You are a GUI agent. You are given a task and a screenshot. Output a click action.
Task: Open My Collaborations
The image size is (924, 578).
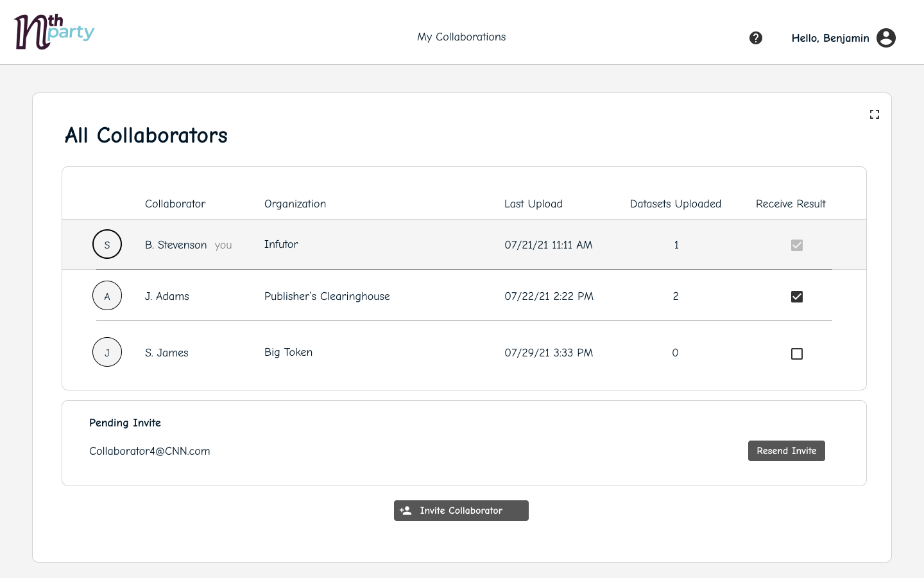click(461, 37)
